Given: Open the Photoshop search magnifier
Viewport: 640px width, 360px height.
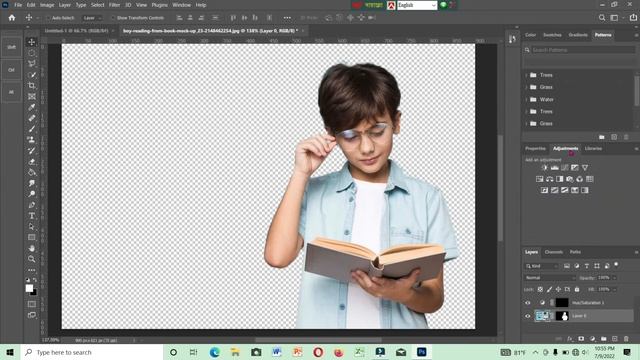Looking at the screenshot, I should tap(602, 18).
